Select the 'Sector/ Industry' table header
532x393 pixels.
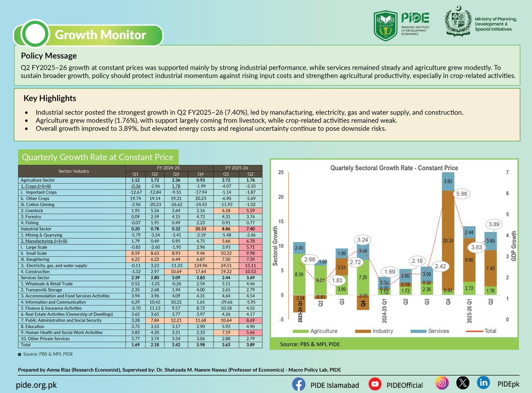pos(72,171)
